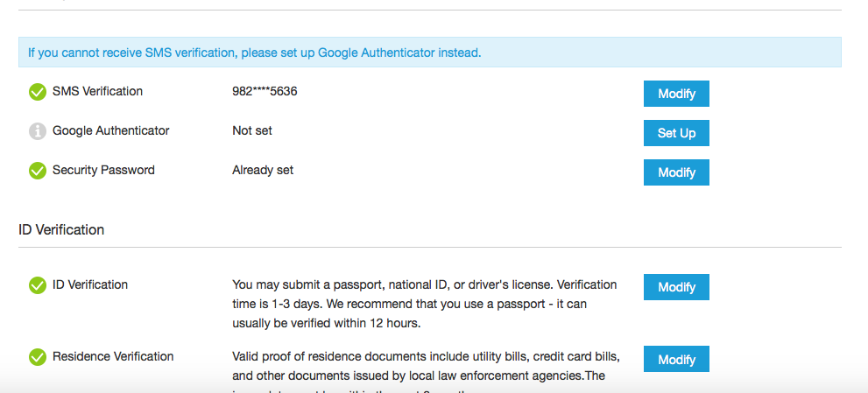Modify the SMS Verification phone number
868x393 pixels.
point(676,94)
